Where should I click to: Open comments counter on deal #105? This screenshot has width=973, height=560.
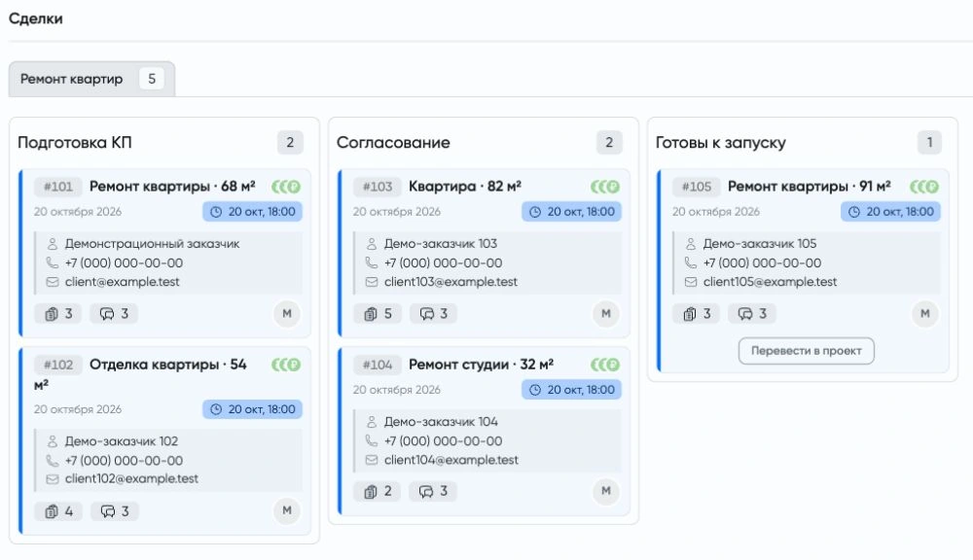point(752,314)
